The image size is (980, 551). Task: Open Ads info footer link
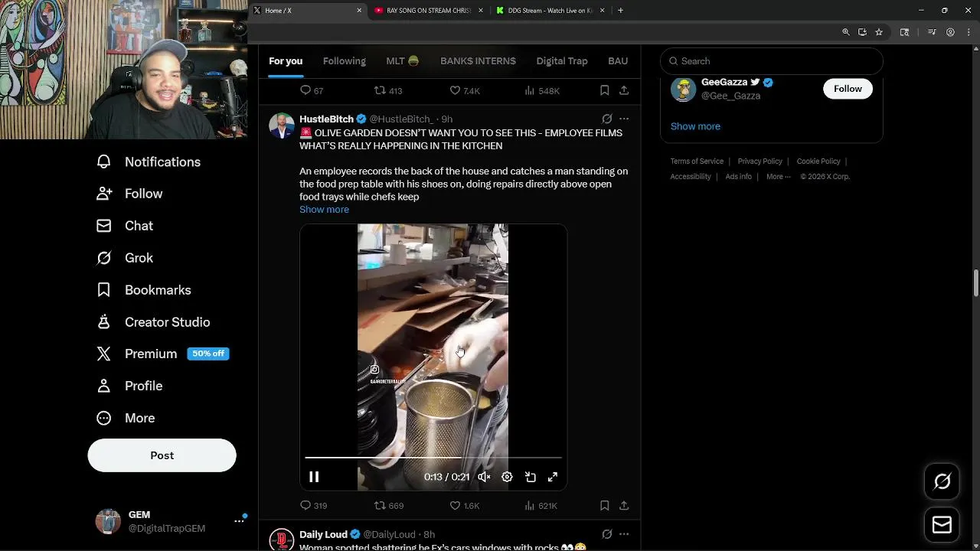point(738,177)
